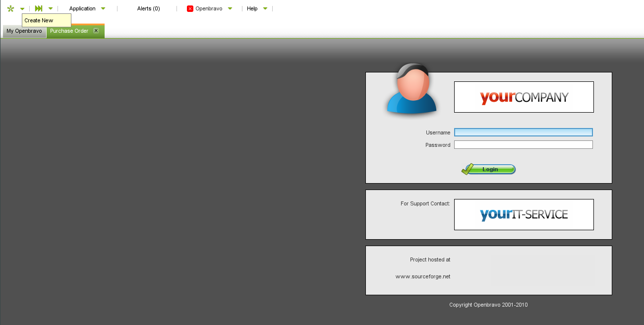This screenshot has width=644, height=325.
Task: Expand the Help dropdown arrow
Action: pos(265,9)
